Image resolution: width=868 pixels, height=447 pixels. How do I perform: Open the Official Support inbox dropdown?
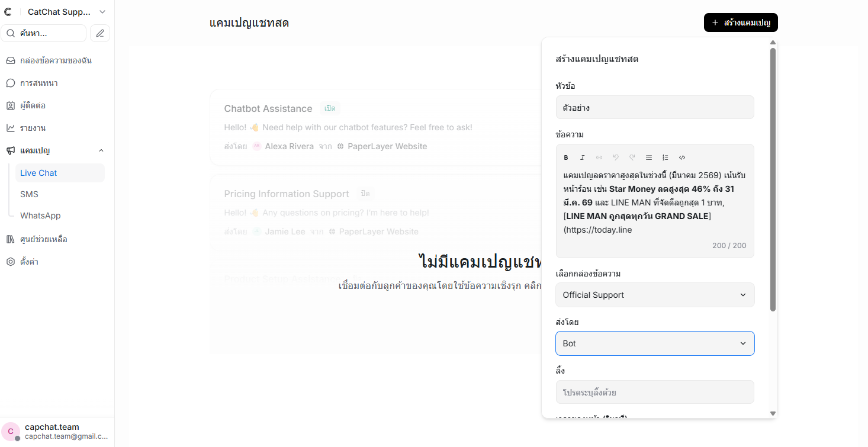click(655, 295)
